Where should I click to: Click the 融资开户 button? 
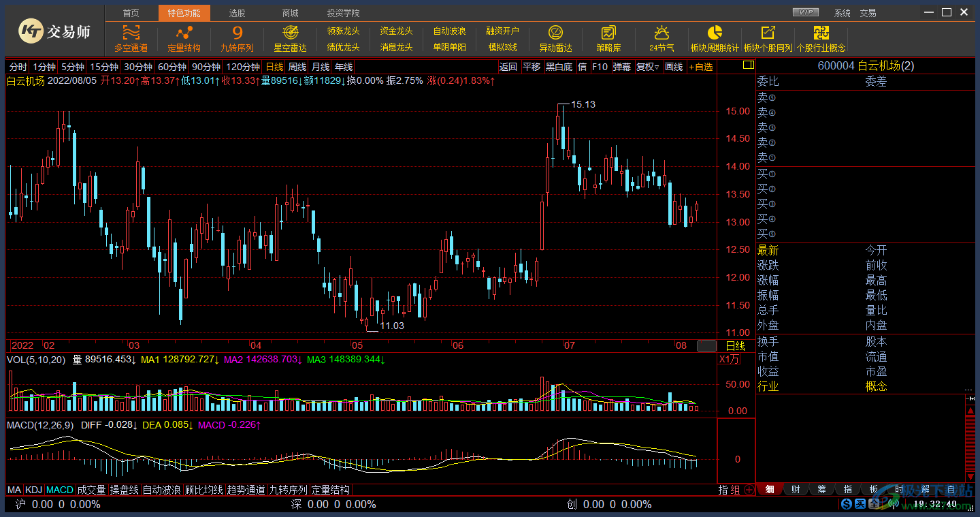point(502,31)
